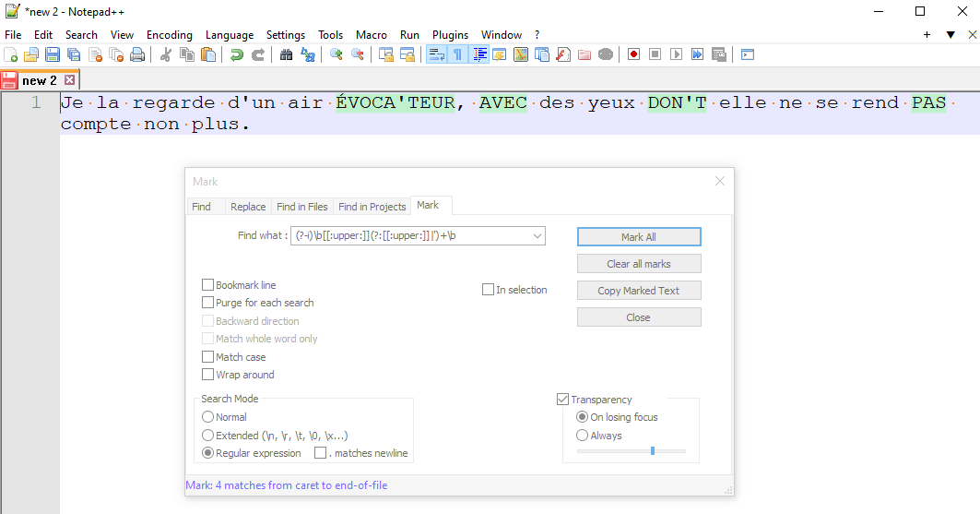Click the Replace toolbar icon

click(308, 55)
